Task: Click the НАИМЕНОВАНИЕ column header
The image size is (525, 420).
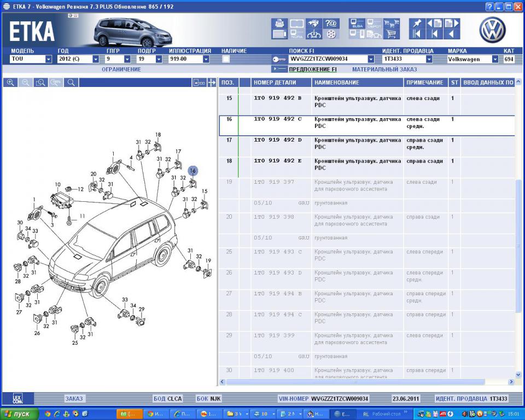Action: tap(358, 83)
